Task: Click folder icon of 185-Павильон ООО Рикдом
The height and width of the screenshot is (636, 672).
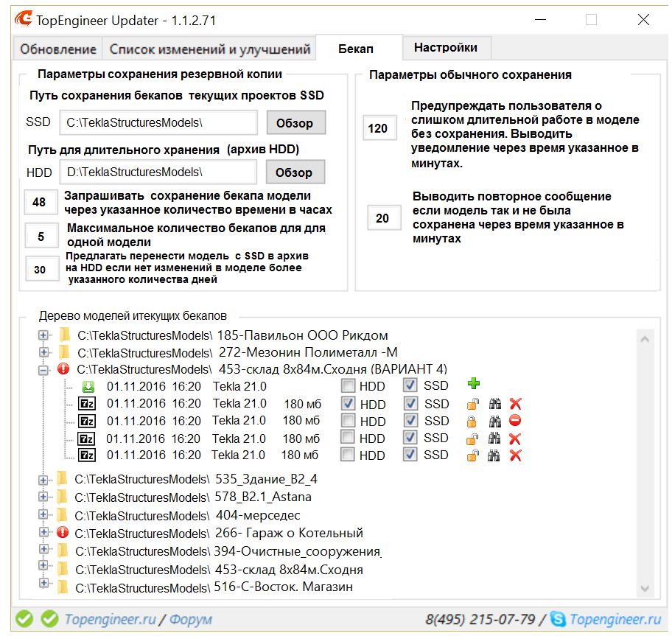Action: (x=65, y=335)
